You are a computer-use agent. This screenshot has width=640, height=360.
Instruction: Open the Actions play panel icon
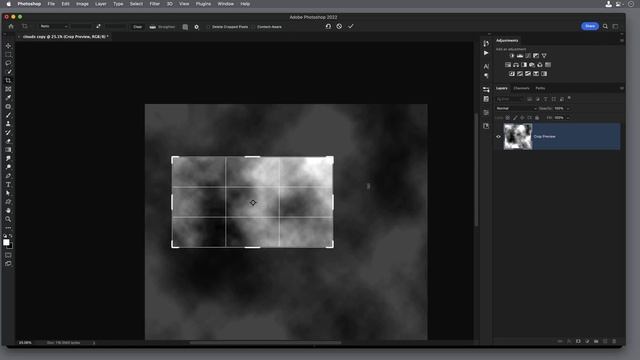tap(486, 53)
